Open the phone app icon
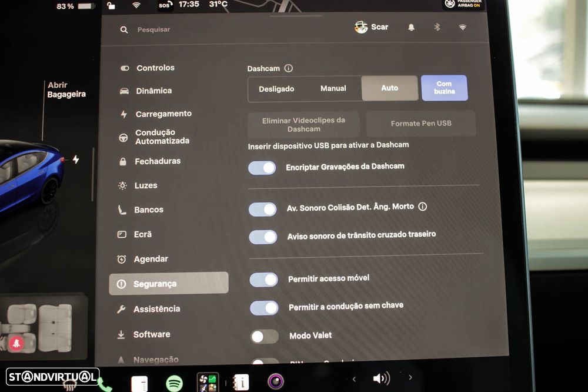 104,384
